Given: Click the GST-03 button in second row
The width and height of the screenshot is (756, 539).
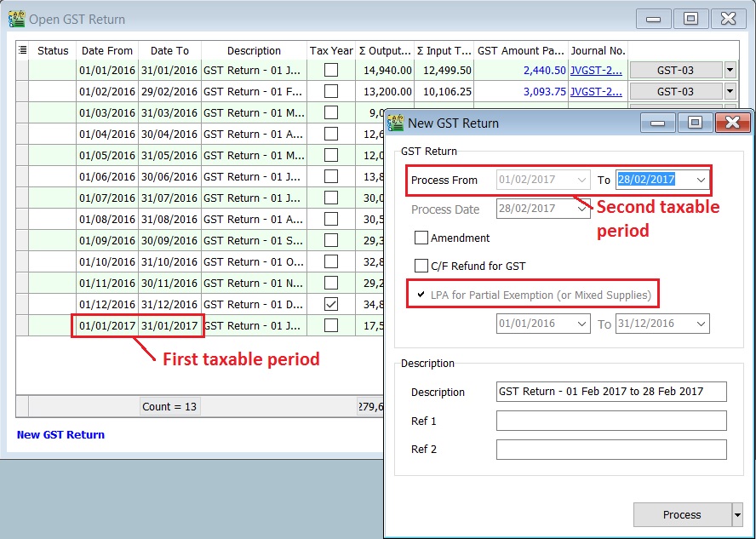Looking at the screenshot, I should [x=675, y=91].
